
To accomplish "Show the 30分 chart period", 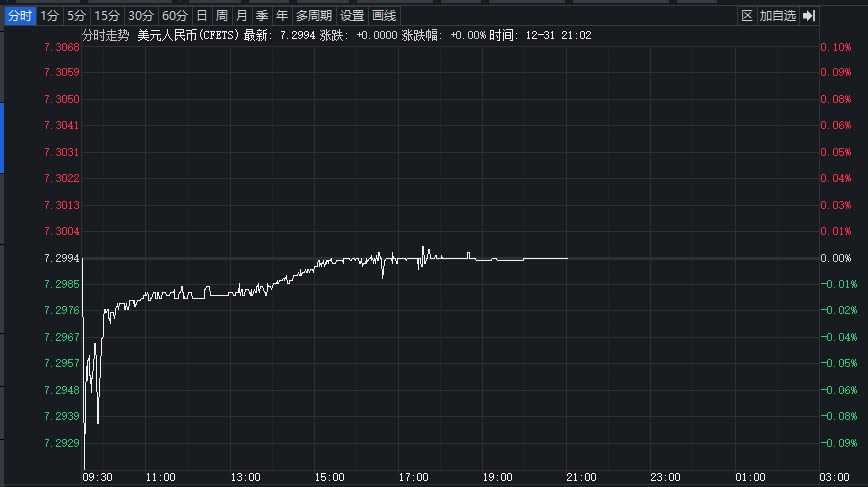I will click(x=141, y=16).
